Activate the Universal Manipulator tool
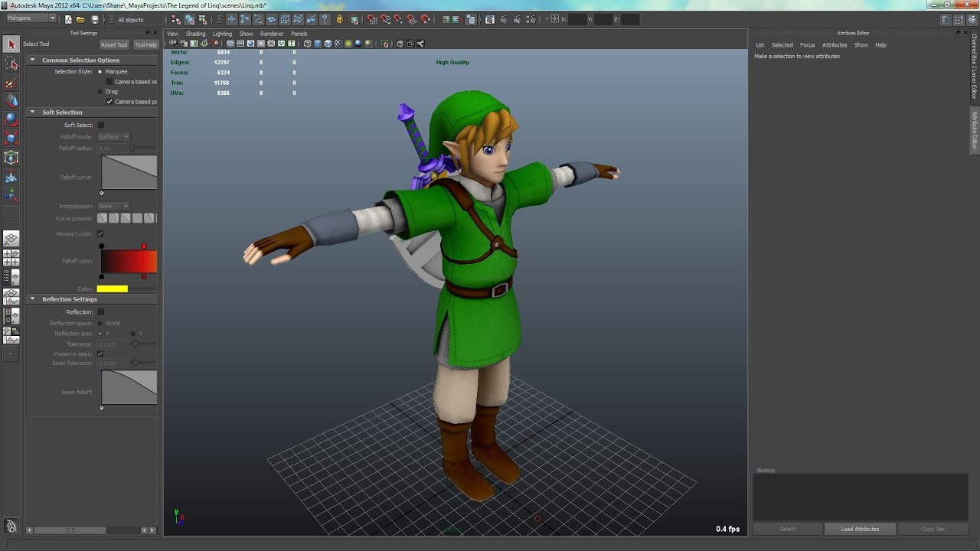Viewport: 980px width, 551px height. pos(11,158)
